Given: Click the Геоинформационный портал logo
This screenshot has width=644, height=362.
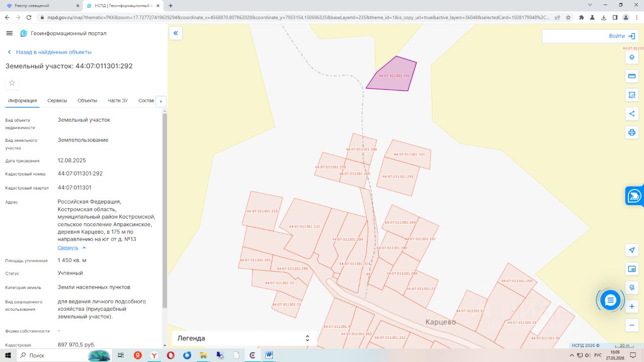Looking at the screenshot, I should tap(63, 33).
